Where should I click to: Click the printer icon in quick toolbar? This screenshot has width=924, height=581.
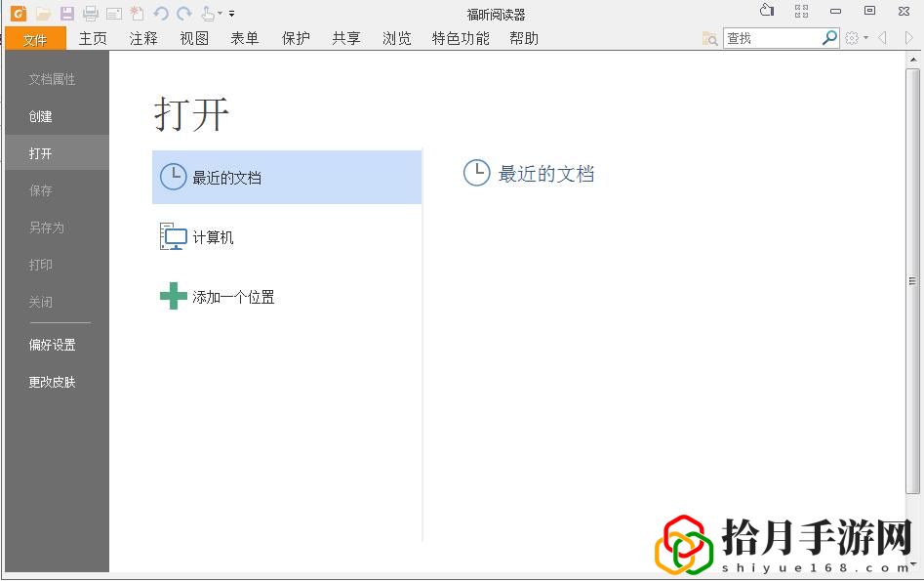(91, 13)
